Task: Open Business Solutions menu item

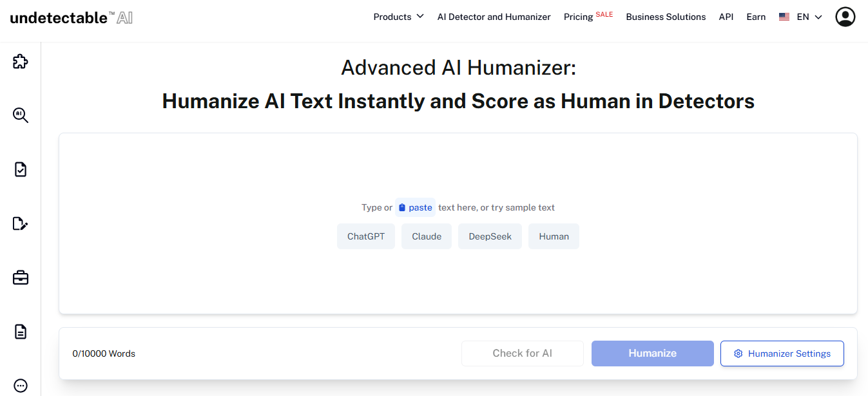Action: pyautogui.click(x=666, y=17)
